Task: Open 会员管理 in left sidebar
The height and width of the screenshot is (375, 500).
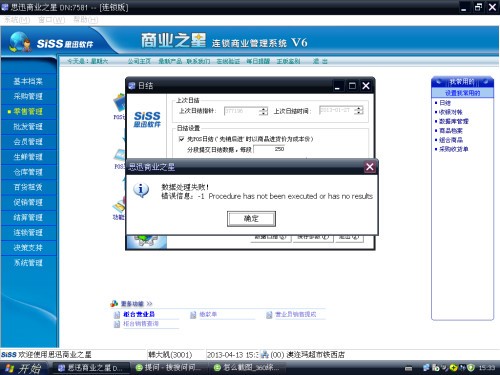Action: pos(28,142)
